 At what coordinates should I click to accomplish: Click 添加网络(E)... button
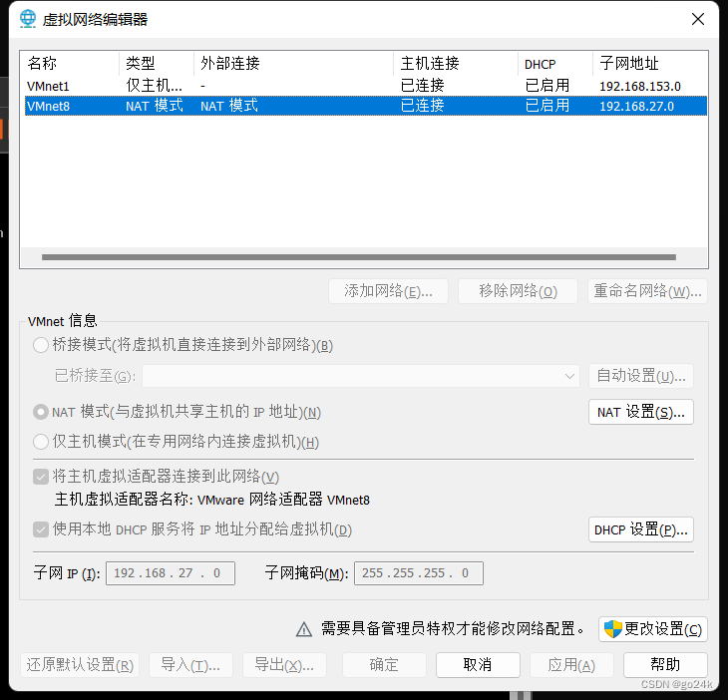coord(388,291)
